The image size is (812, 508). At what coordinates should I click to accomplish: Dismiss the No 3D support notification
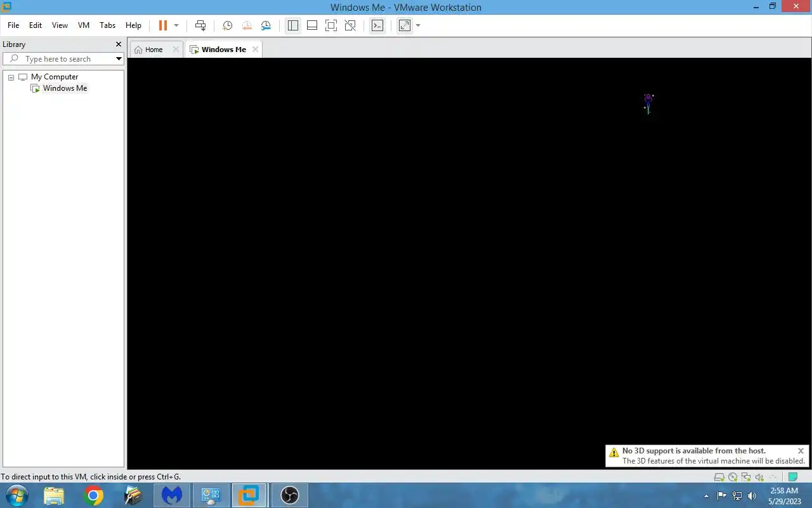pyautogui.click(x=801, y=451)
